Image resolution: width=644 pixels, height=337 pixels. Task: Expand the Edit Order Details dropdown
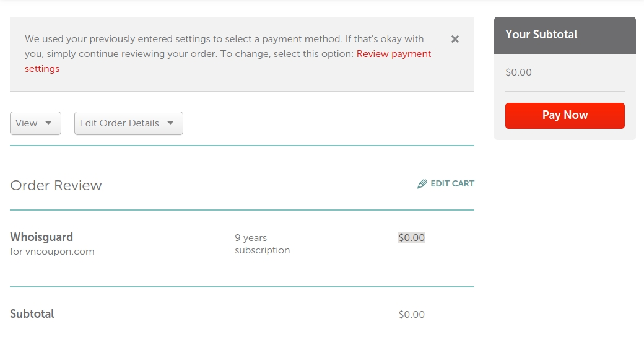(129, 123)
